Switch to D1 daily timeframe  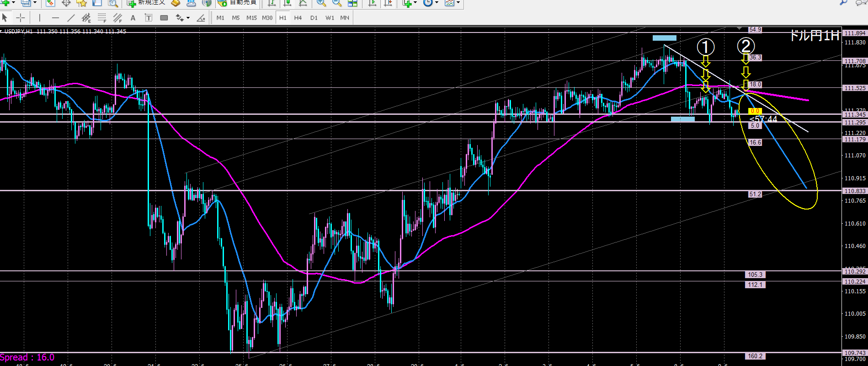314,18
